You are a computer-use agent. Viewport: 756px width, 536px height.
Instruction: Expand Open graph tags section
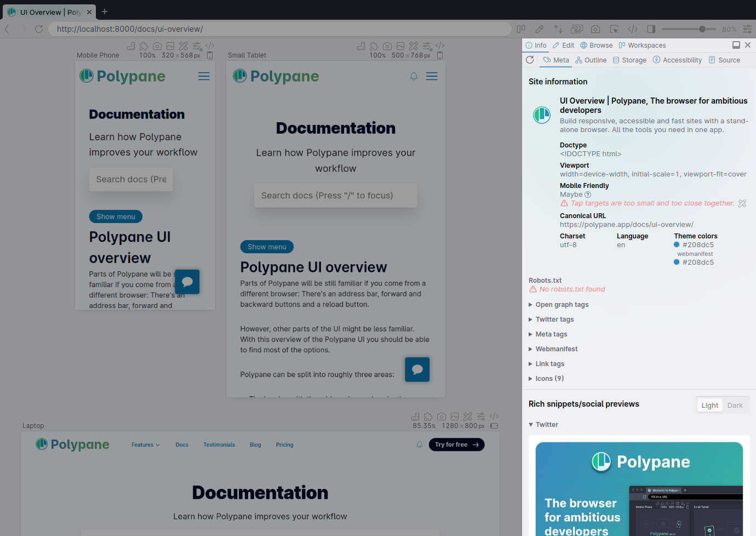(x=559, y=305)
